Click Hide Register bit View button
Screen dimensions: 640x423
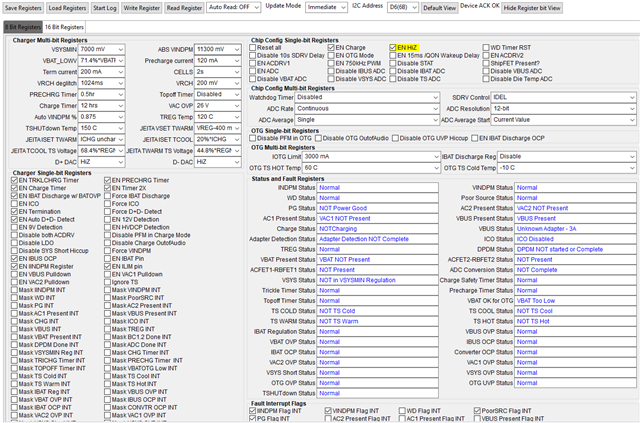pyautogui.click(x=532, y=8)
